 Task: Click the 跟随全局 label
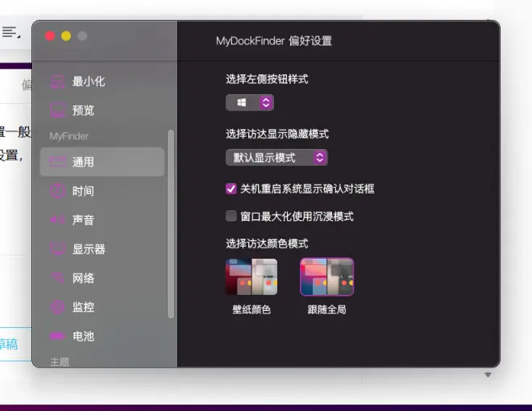[326, 309]
